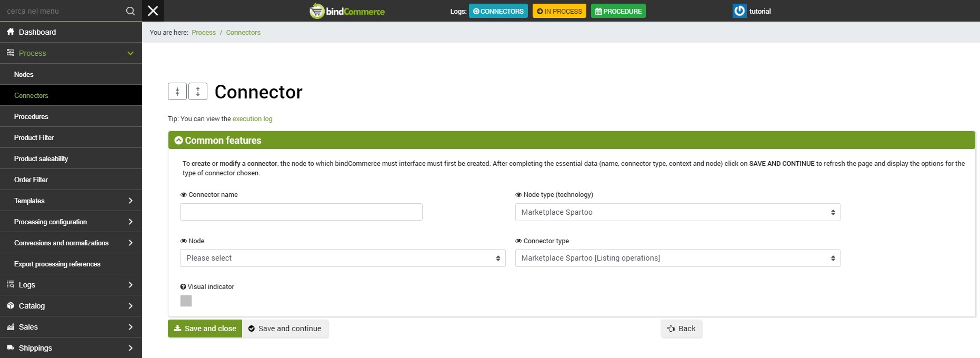This screenshot has width=980, height=358.
Task: Click Save and continue button
Action: click(285, 329)
